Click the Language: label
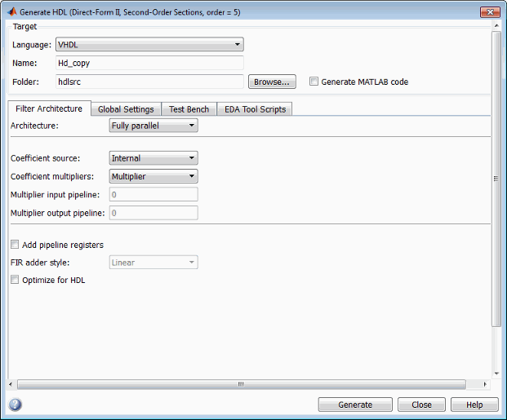 (32, 45)
